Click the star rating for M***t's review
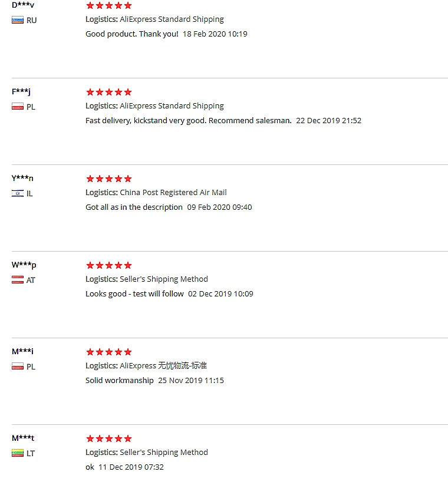448x495 pixels. [x=109, y=438]
